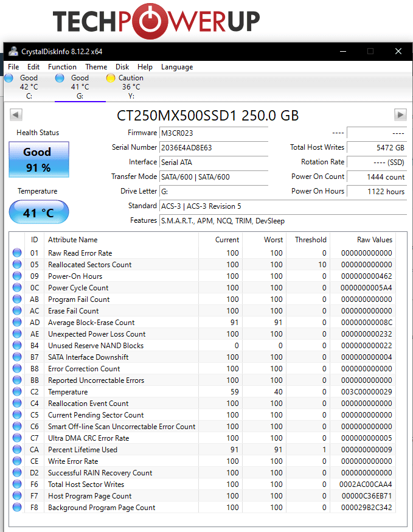Screen dimensions: 413x532
Task: Click status orb for Successful RAIN Recovery Count
Action: point(17,472)
